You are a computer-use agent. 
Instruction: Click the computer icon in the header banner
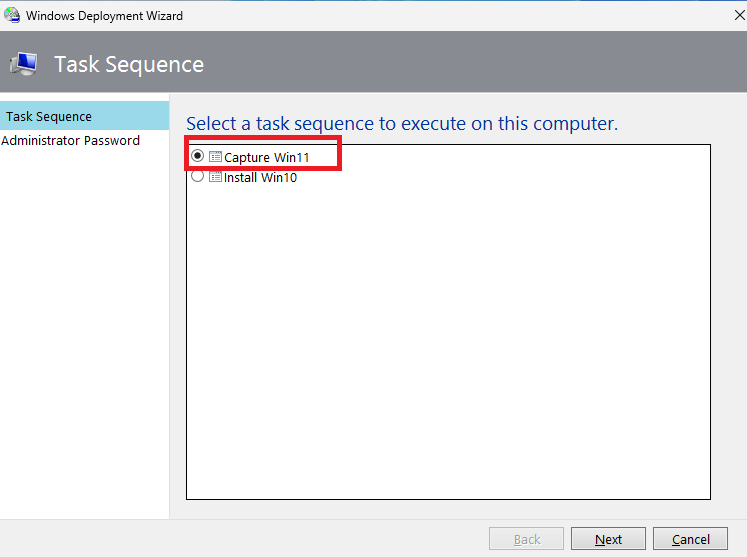[23, 64]
